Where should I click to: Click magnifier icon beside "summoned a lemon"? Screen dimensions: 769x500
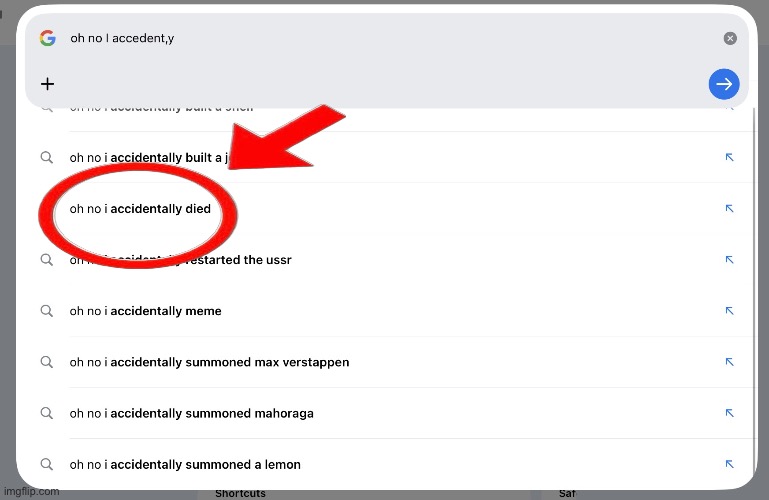[x=46, y=464]
